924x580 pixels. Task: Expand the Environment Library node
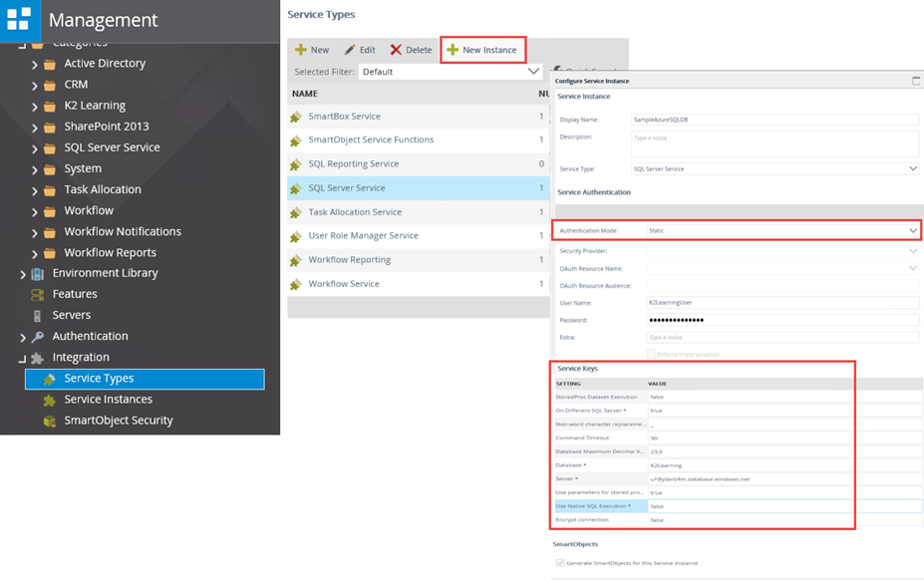pyautogui.click(x=22, y=275)
